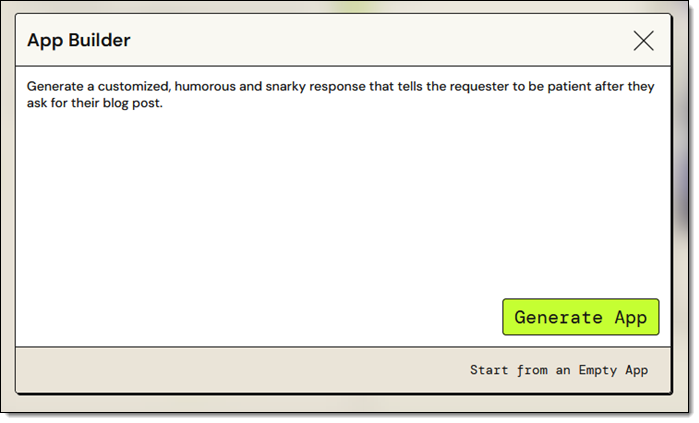Click the dialog header bar next to title
The image size is (699, 423).
379,40
